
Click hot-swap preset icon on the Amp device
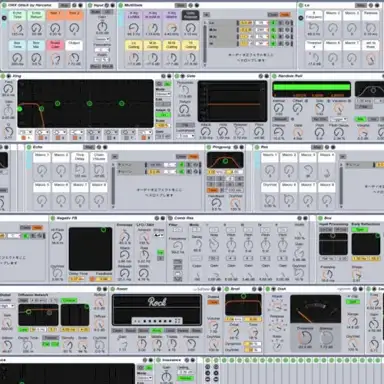(213, 289)
